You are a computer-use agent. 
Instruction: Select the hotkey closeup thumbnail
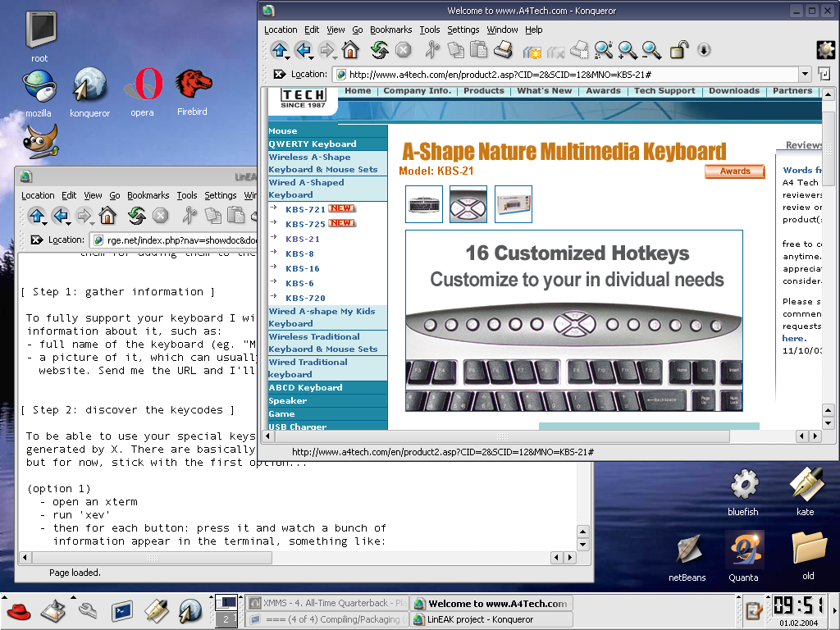point(468,204)
